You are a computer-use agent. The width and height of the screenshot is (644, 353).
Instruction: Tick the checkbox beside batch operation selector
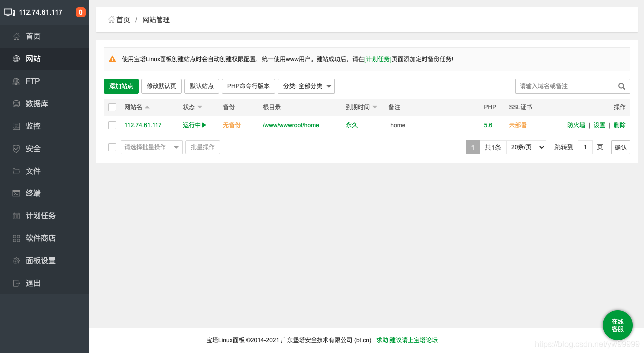click(x=112, y=147)
